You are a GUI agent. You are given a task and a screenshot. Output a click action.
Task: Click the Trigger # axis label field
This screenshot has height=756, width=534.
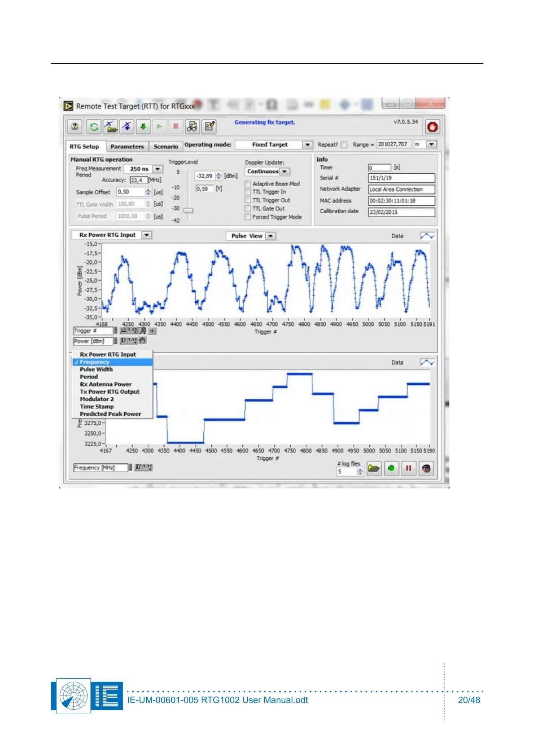pos(93,331)
